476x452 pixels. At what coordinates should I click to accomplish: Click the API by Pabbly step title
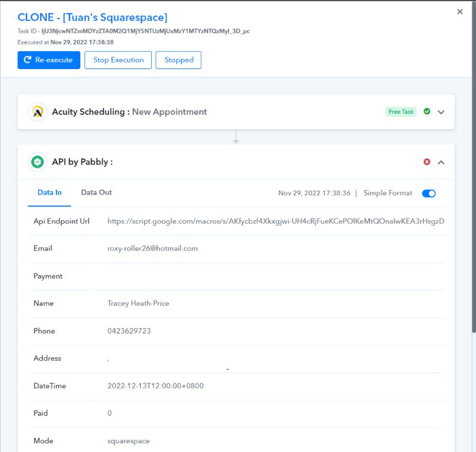pos(82,162)
